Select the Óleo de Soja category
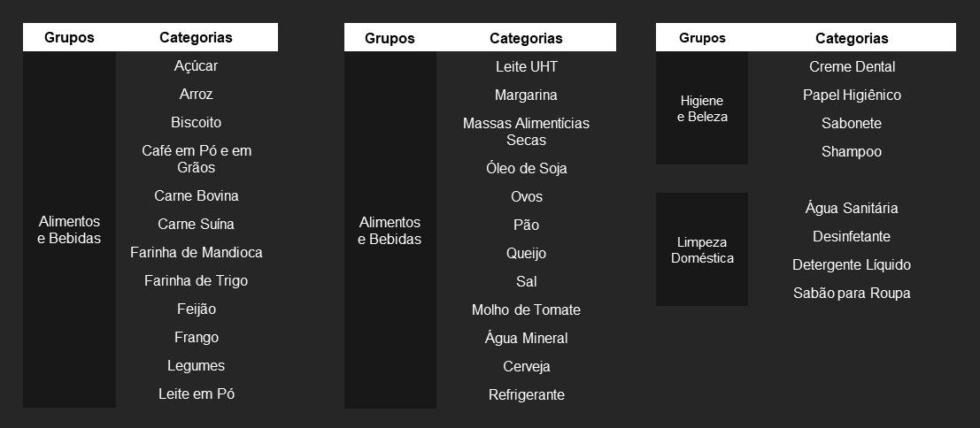This screenshot has height=428, width=980. tap(526, 168)
